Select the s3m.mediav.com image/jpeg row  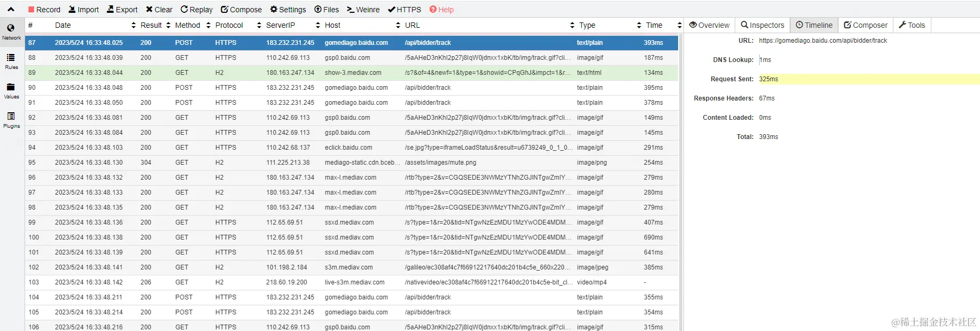tap(352, 267)
